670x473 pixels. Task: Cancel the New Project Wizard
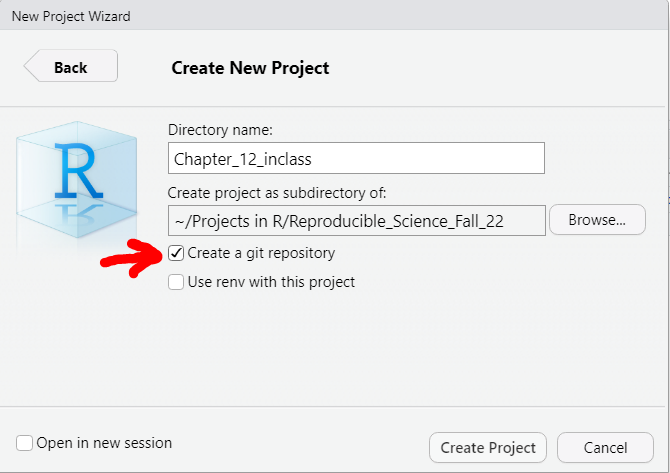[605, 447]
